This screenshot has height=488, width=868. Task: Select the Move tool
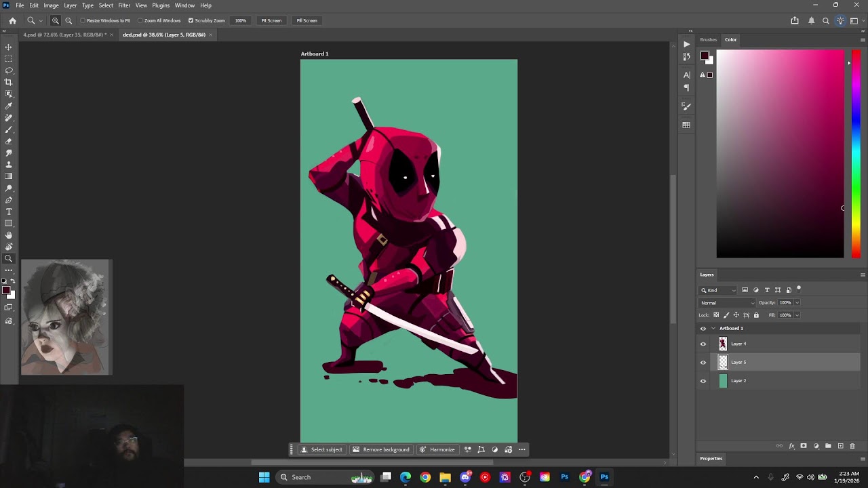tap(9, 47)
